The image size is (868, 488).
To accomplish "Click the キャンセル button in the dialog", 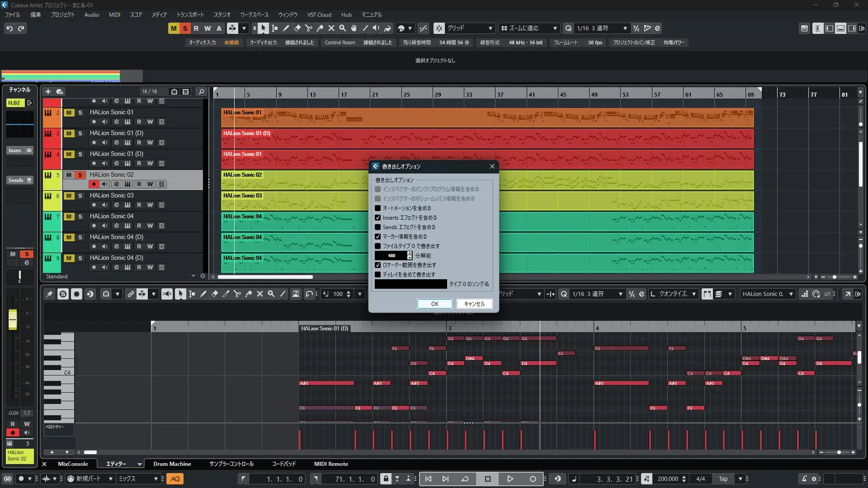I will tap(474, 304).
